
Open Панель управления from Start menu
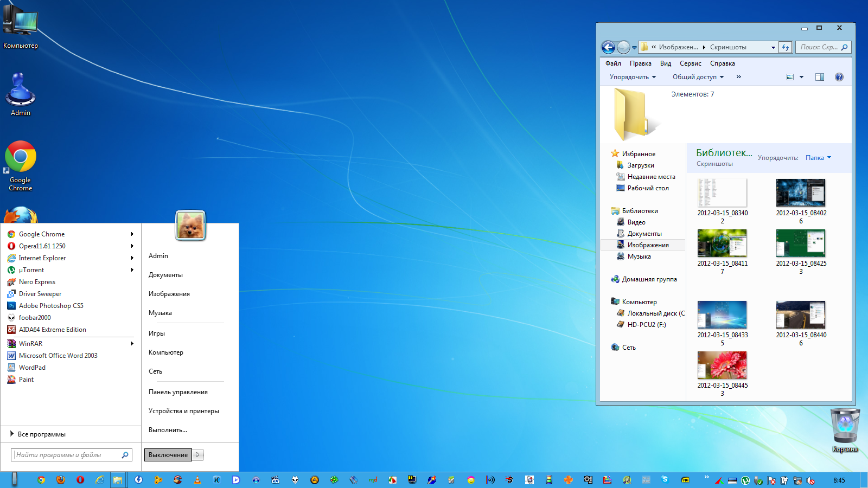point(178,392)
